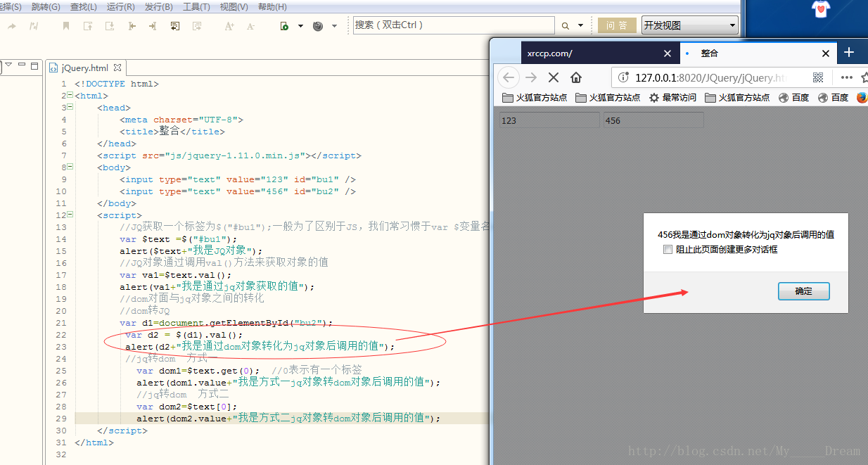The width and height of the screenshot is (868, 465).
Task: Collapse the html tag fold on line 2
Action: [70, 96]
